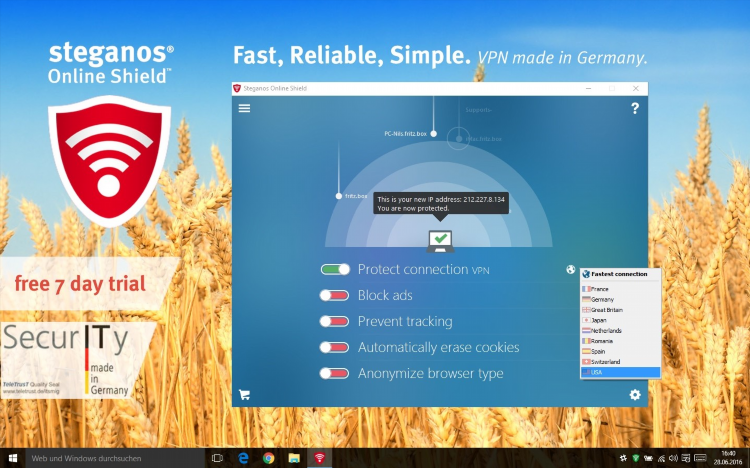Image resolution: width=750 pixels, height=468 pixels.
Task: Click the Block ads label
Action: (385, 295)
